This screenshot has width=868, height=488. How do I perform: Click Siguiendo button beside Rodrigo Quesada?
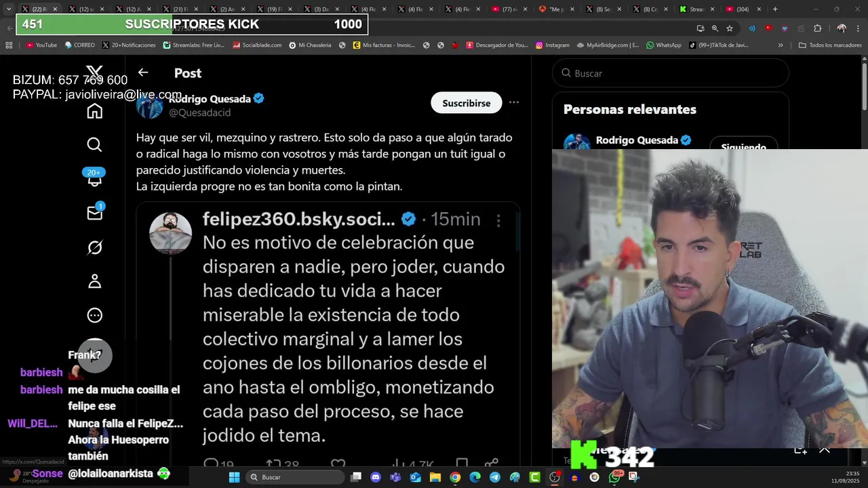(x=743, y=145)
